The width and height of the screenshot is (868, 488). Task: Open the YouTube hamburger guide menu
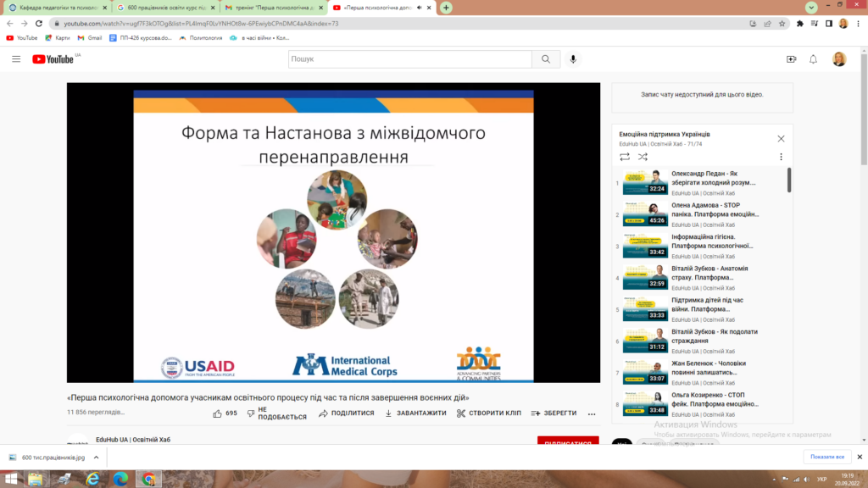(16, 59)
